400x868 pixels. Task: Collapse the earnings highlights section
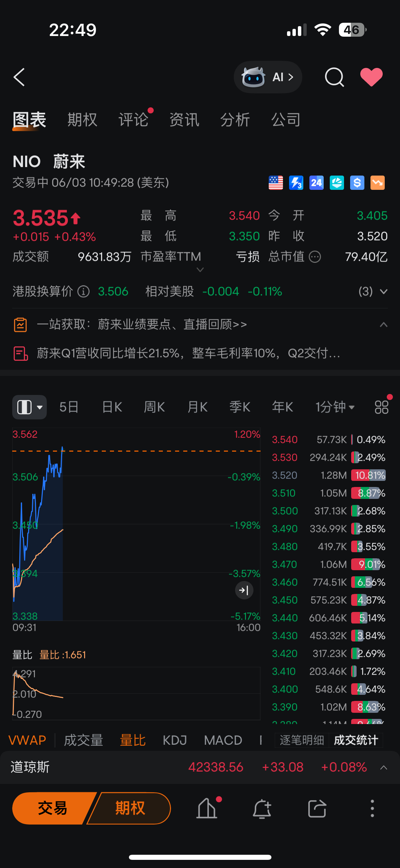pos(384,325)
